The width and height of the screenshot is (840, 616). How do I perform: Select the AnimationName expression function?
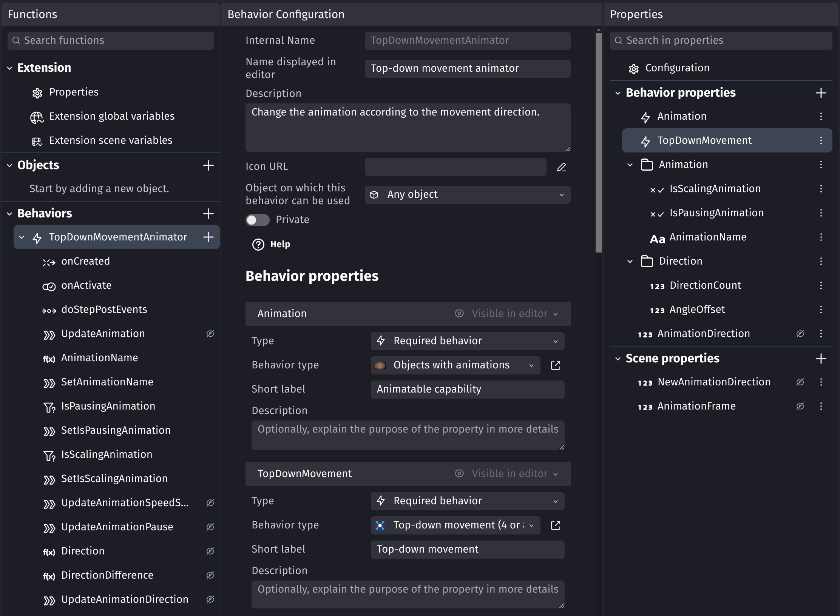[x=100, y=358]
